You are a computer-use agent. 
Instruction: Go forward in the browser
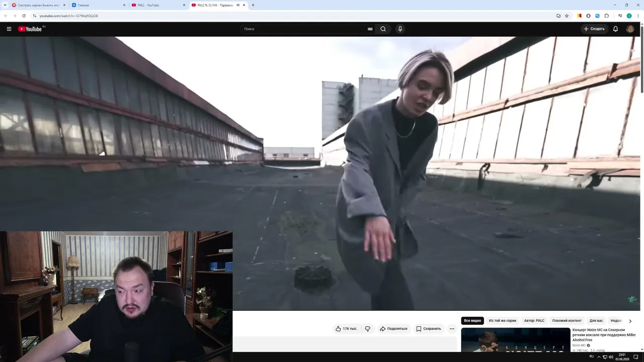tap(15, 16)
